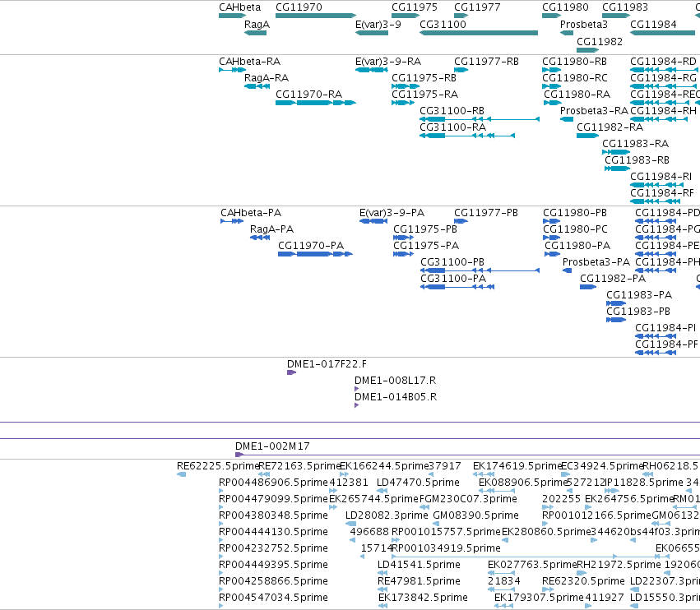Select transcript CG11983-RA
This screenshot has width=700, height=610.
(x=636, y=144)
